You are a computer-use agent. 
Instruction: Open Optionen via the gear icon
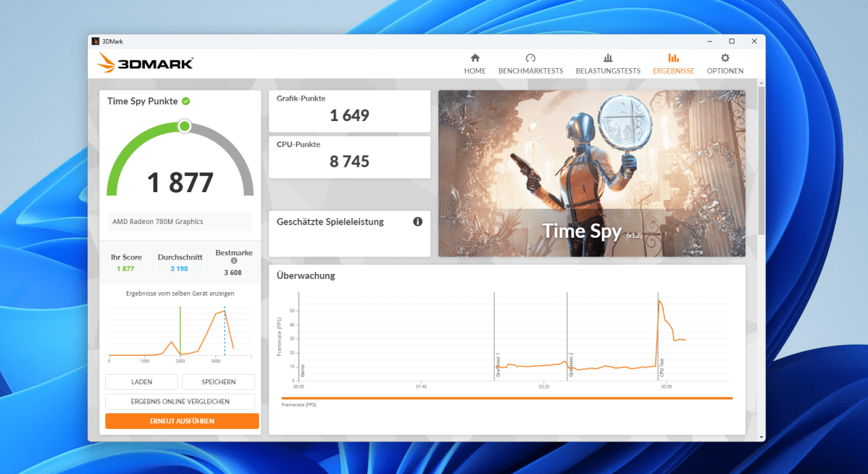click(725, 57)
